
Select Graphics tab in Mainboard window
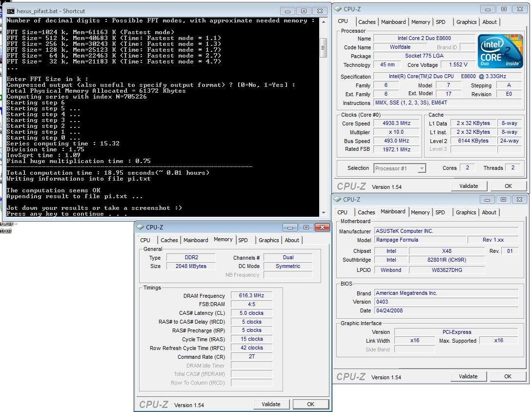[x=466, y=212]
